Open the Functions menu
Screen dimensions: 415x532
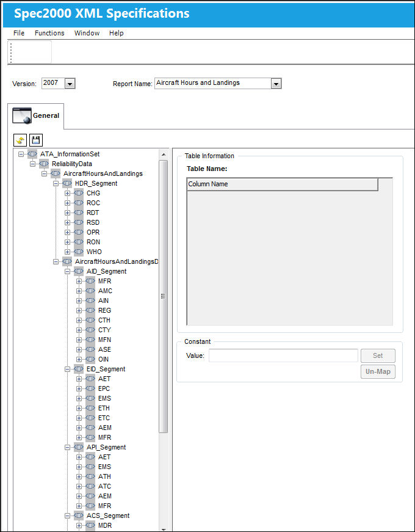[x=49, y=33]
